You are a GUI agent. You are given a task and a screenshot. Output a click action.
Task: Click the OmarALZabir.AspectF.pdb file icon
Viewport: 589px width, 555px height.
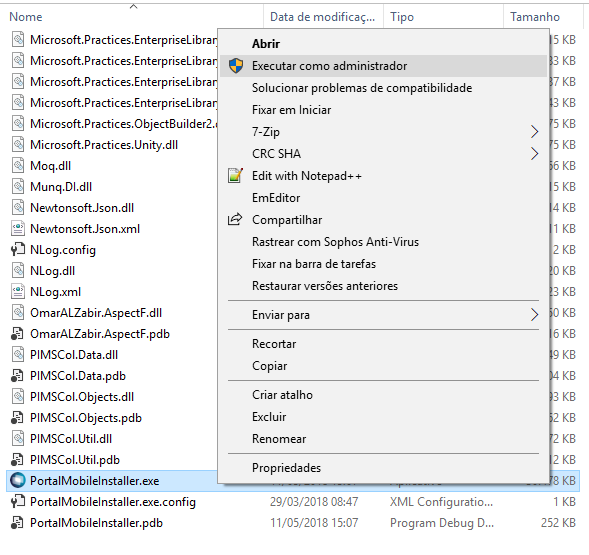coord(17,334)
